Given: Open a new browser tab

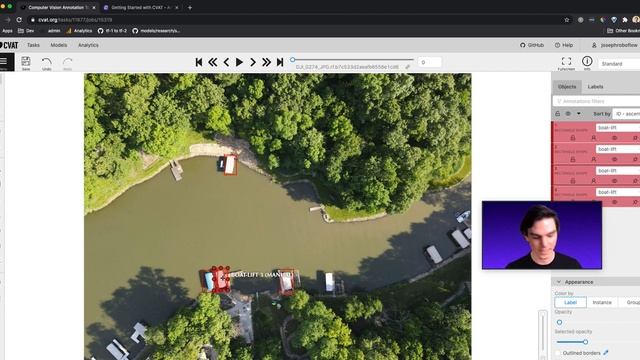Looking at the screenshot, I should coord(190,7).
